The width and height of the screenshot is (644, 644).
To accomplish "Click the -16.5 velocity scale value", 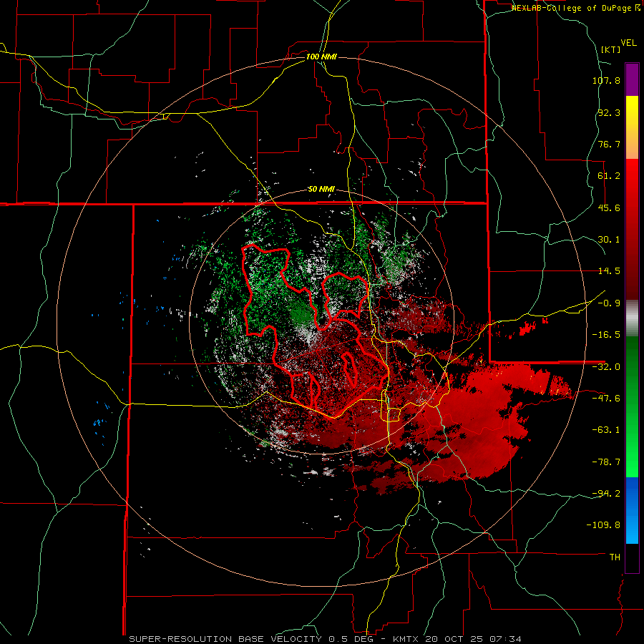I will click(606, 335).
